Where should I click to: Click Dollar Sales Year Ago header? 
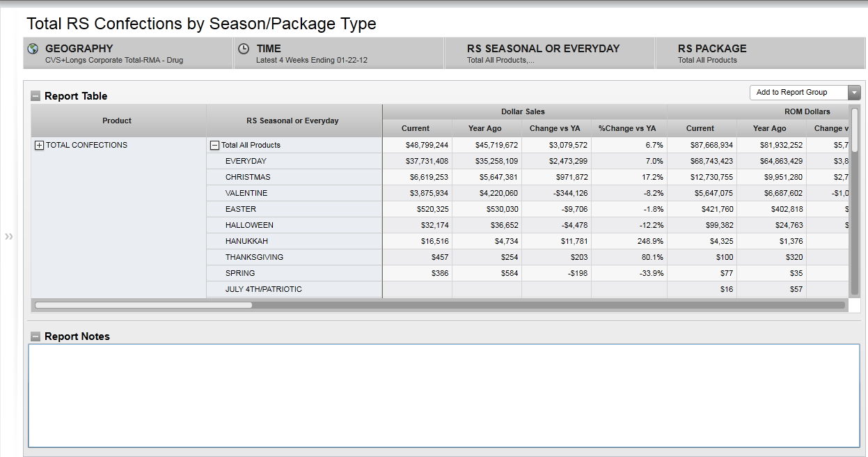click(x=486, y=128)
